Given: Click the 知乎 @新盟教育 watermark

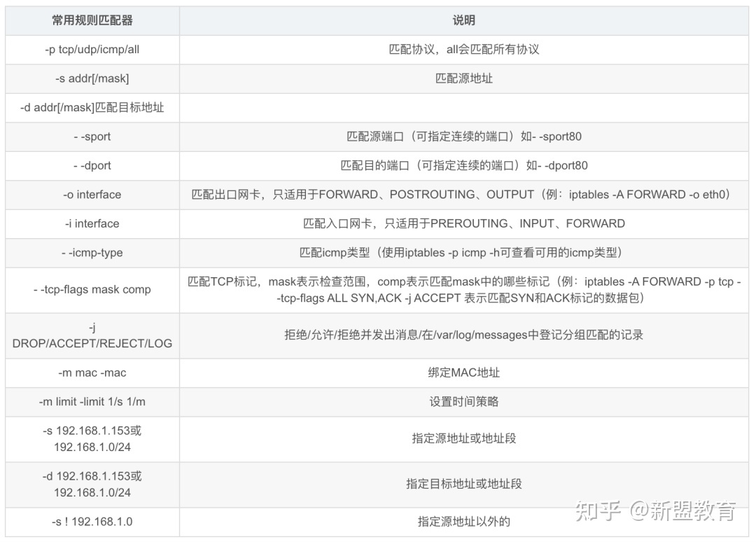Looking at the screenshot, I should click(x=654, y=510).
